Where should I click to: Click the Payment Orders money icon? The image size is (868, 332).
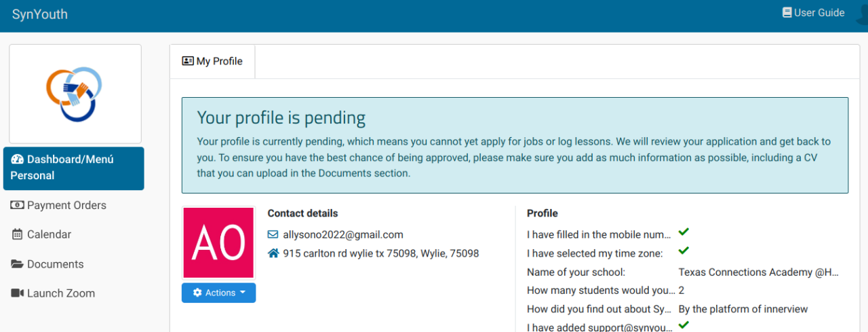click(x=17, y=205)
